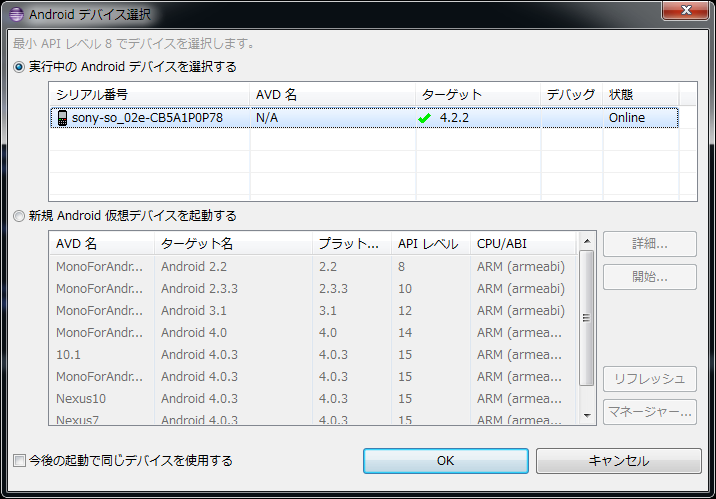Click the プラット... column header
716x499 pixels.
[x=352, y=243]
